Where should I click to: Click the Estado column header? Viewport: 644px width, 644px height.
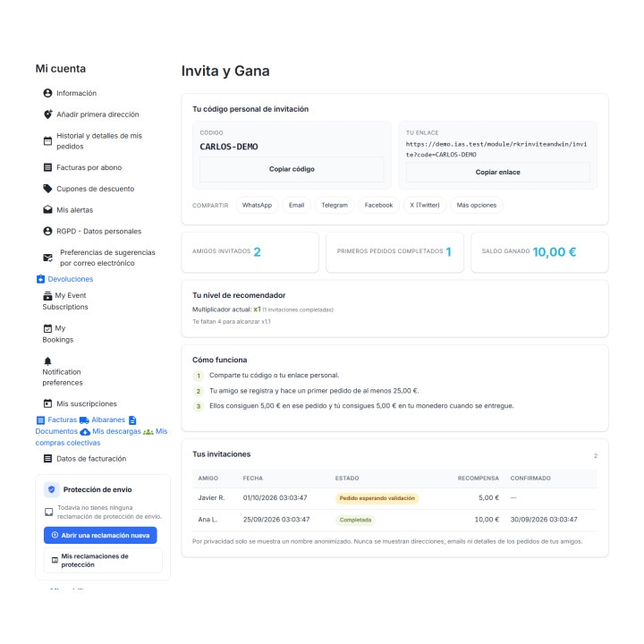point(347,479)
